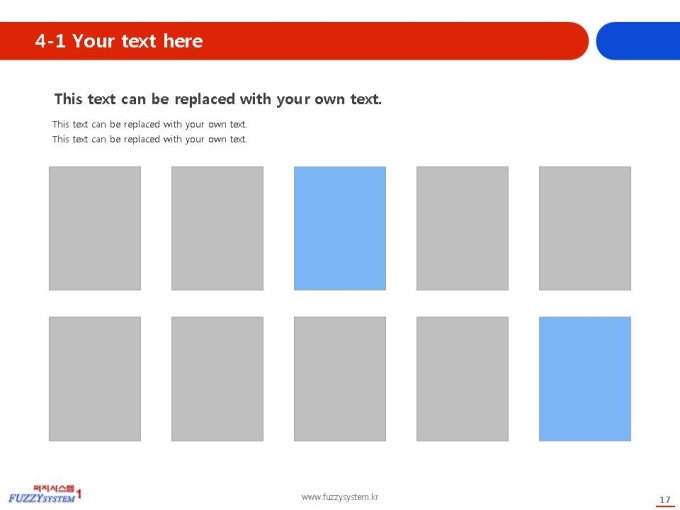680x510 pixels.
Task: Click second gray placeholder in top row
Action: [217, 228]
